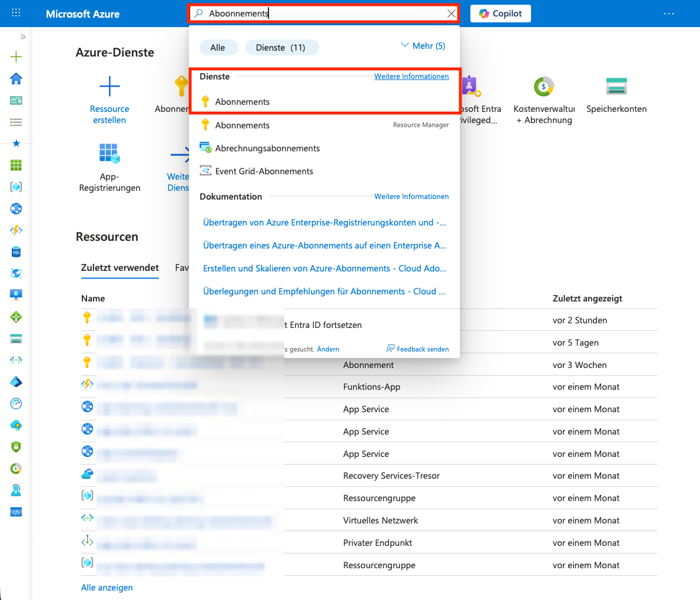Select the Alle filter pill
The height and width of the screenshot is (600, 700).
[x=218, y=48]
